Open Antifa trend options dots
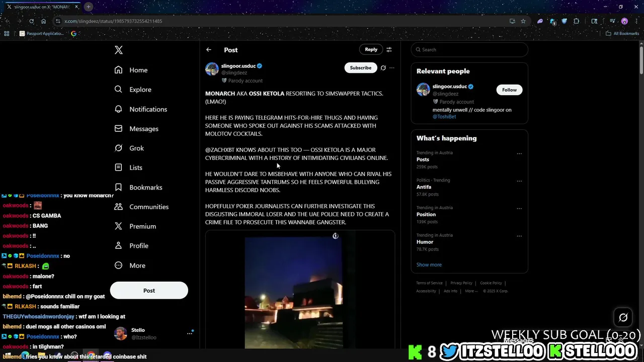The image size is (644, 362). (519, 181)
